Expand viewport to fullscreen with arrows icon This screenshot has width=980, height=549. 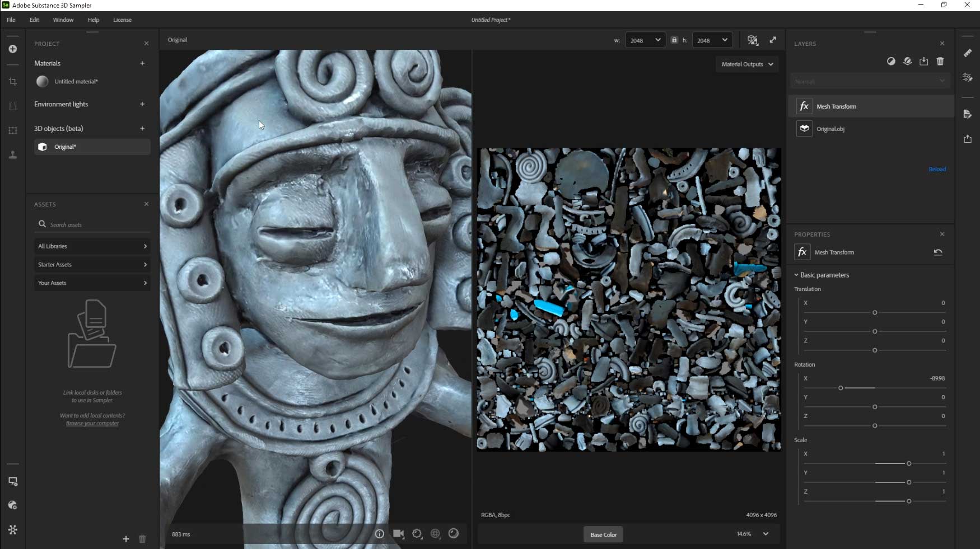click(773, 40)
